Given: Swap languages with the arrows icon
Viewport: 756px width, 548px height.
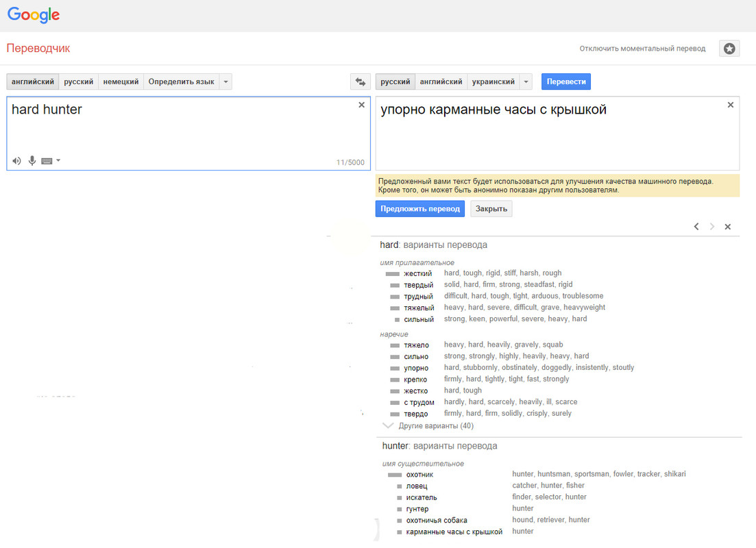Looking at the screenshot, I should [x=360, y=82].
